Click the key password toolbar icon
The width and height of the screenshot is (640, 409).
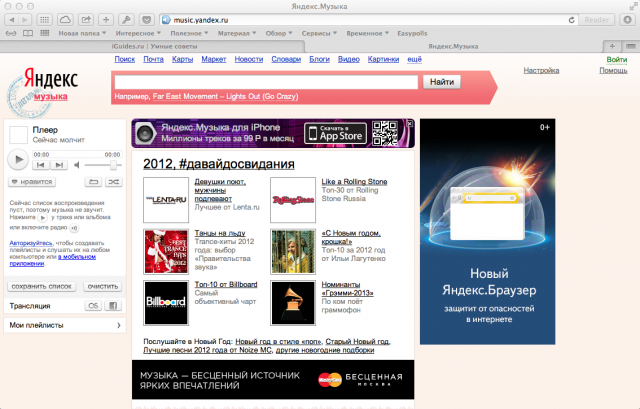pos(127,20)
